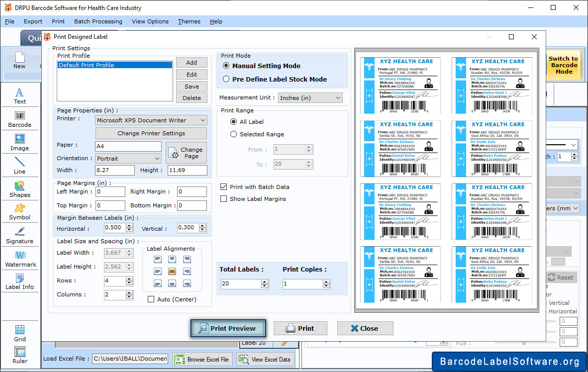This screenshot has height=372, width=588.
Task: Align label bottom-right in Label Alignments
Action: click(x=187, y=283)
